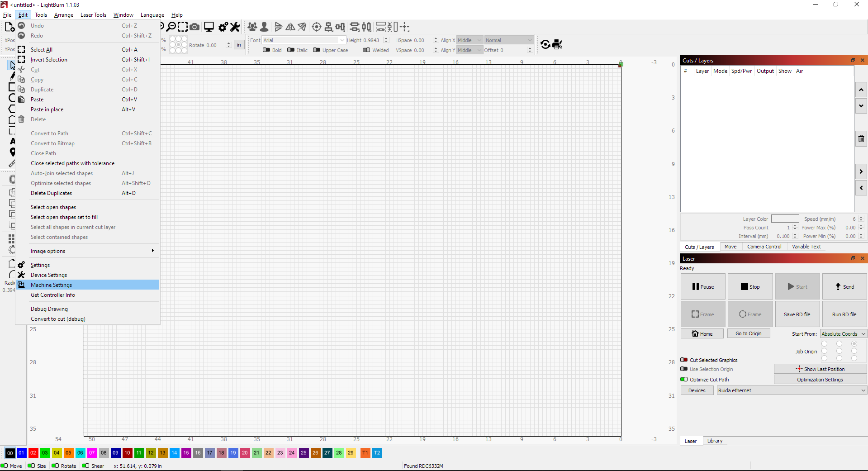This screenshot has width=868, height=471.
Task: Click Speed value stepper in Cuts panel
Action: pyautogui.click(x=861, y=219)
